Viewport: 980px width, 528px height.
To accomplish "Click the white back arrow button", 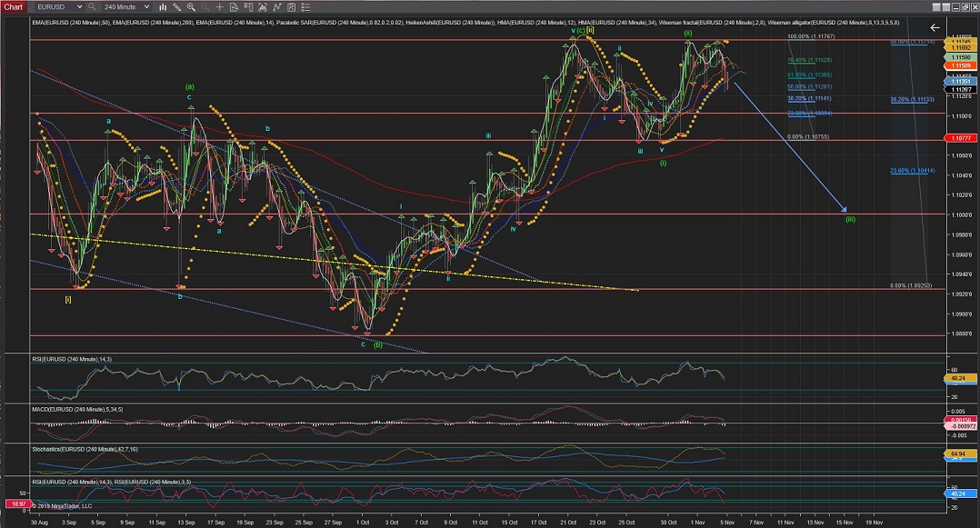I will click(935, 28).
